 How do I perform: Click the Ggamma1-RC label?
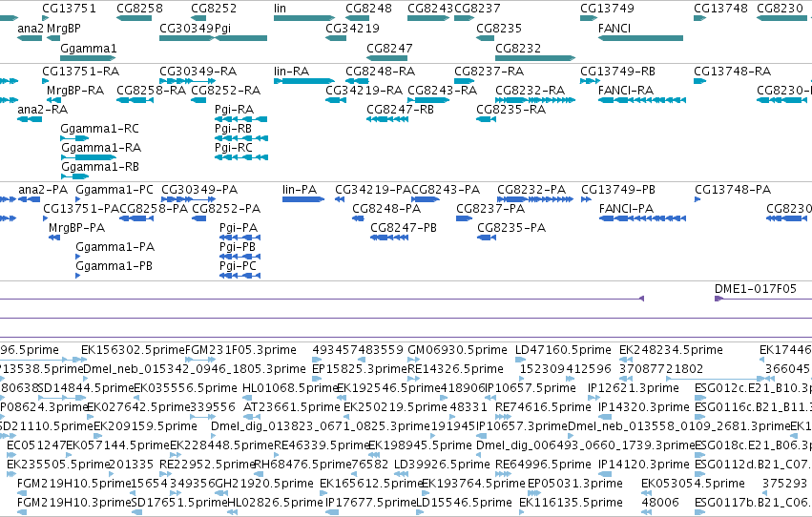99,129
